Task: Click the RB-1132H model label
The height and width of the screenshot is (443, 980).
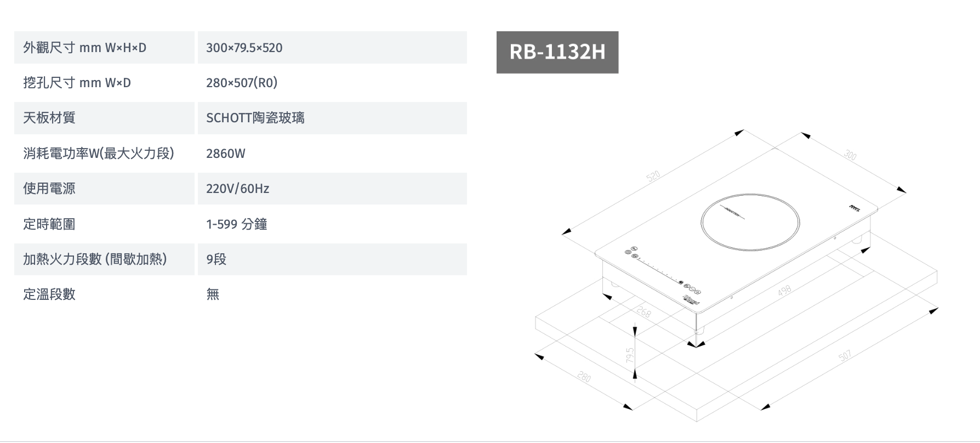Action: click(557, 52)
